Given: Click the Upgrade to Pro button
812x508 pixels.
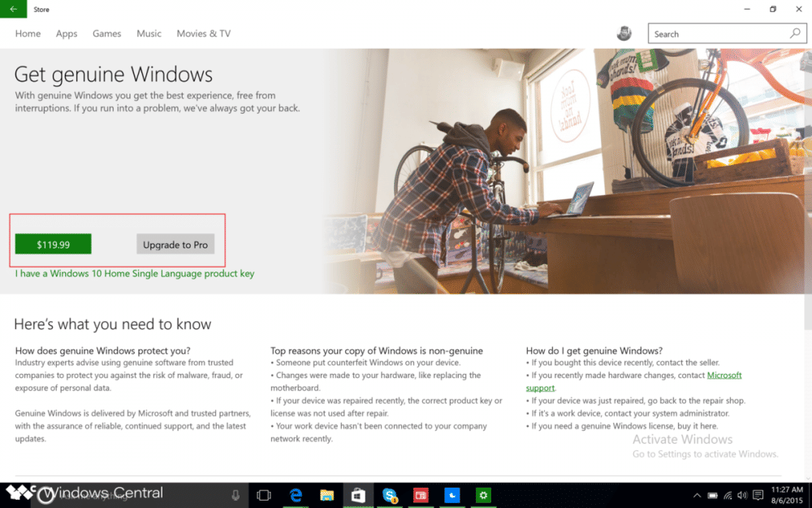Looking at the screenshot, I should click(175, 244).
